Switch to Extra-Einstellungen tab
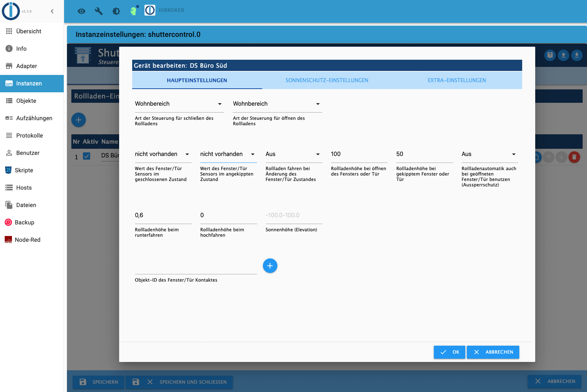Image resolution: width=587 pixels, height=392 pixels. point(457,80)
